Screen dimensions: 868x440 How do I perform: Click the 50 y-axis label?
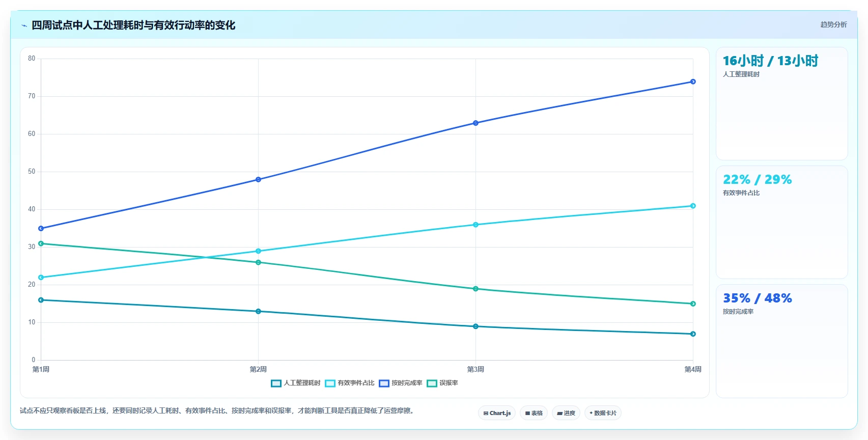[x=32, y=172]
